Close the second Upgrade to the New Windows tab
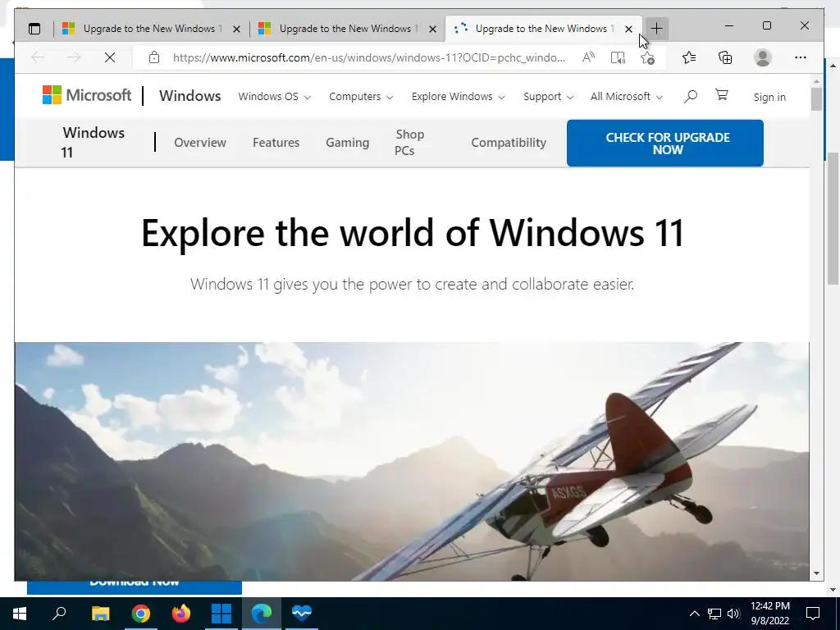 click(433, 29)
